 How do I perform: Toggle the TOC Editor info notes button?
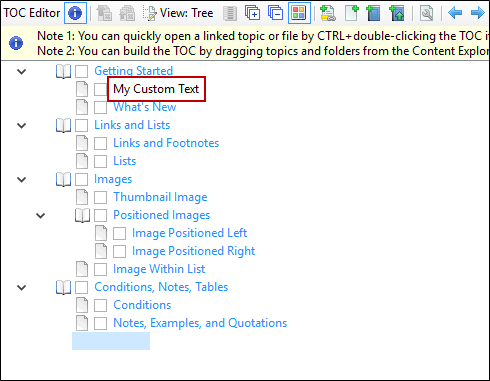75,13
